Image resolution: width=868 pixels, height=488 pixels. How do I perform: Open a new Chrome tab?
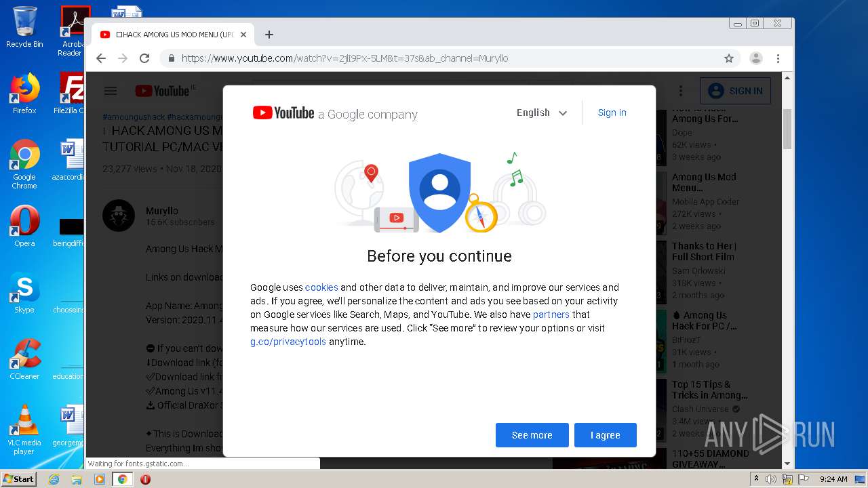pos(269,35)
